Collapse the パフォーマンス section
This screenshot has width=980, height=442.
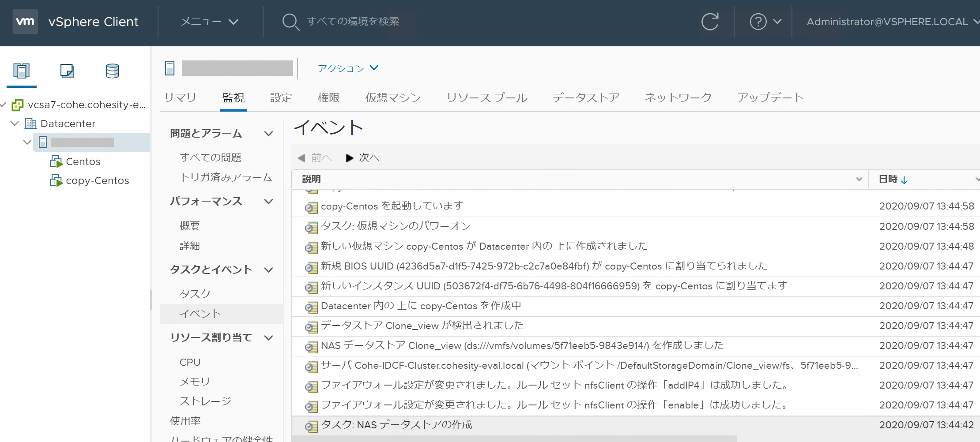point(268,202)
